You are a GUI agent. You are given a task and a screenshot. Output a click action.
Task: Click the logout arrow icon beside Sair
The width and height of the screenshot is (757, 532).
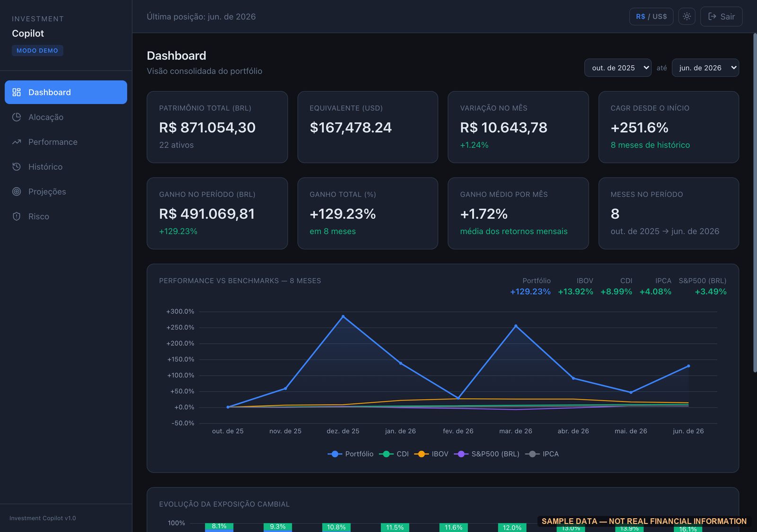(712, 17)
